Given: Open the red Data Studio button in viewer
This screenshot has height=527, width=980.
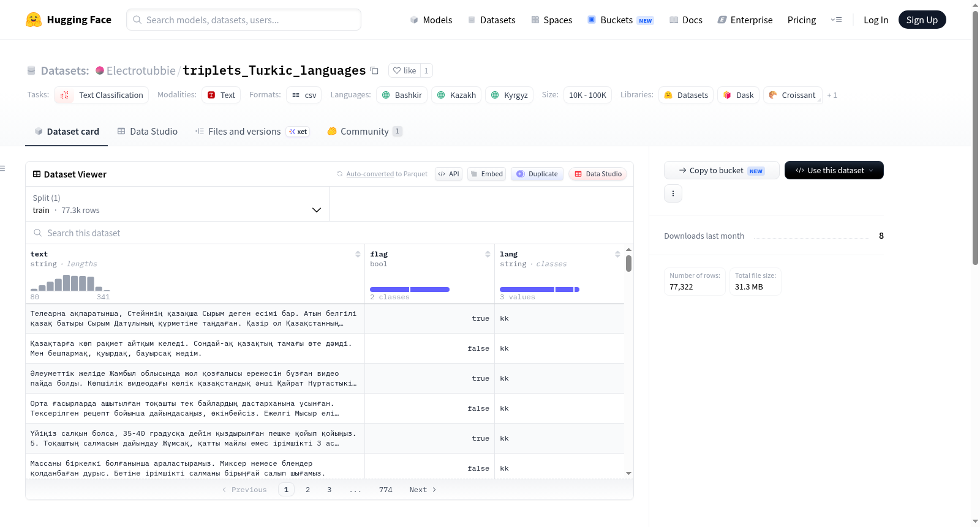Looking at the screenshot, I should 598,174.
